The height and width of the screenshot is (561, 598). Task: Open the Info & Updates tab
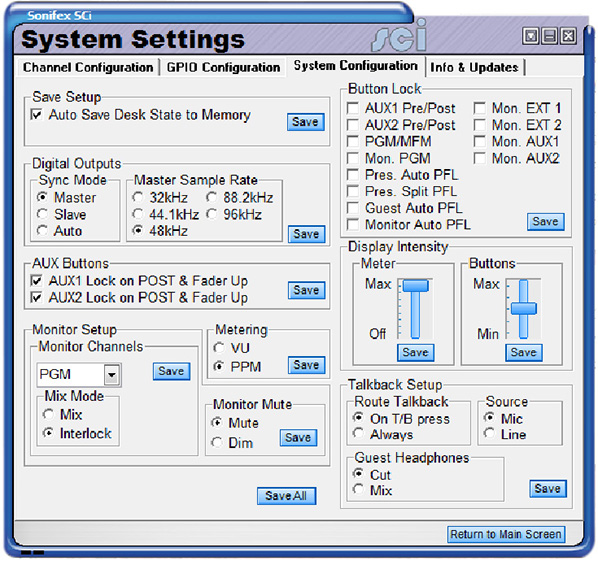pyautogui.click(x=474, y=67)
